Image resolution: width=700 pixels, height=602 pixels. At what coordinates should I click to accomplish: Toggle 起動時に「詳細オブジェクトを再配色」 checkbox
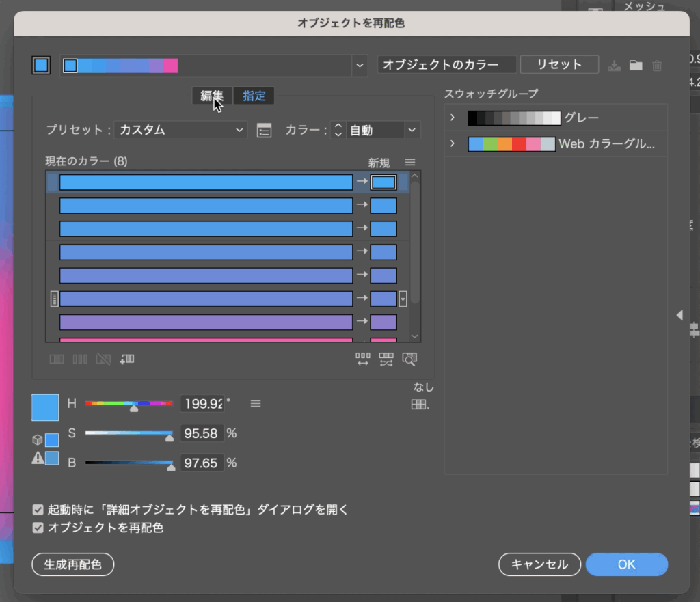[38, 510]
